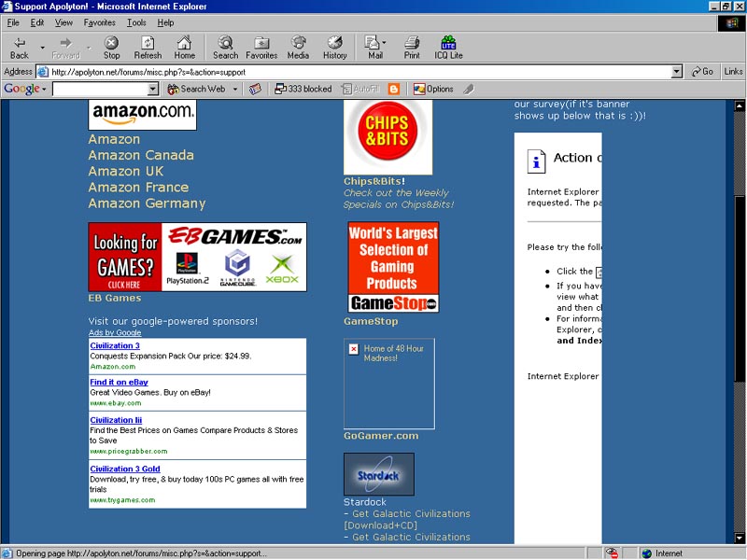
Task: Click the Back arrow toolbar button
Action: [x=20, y=48]
